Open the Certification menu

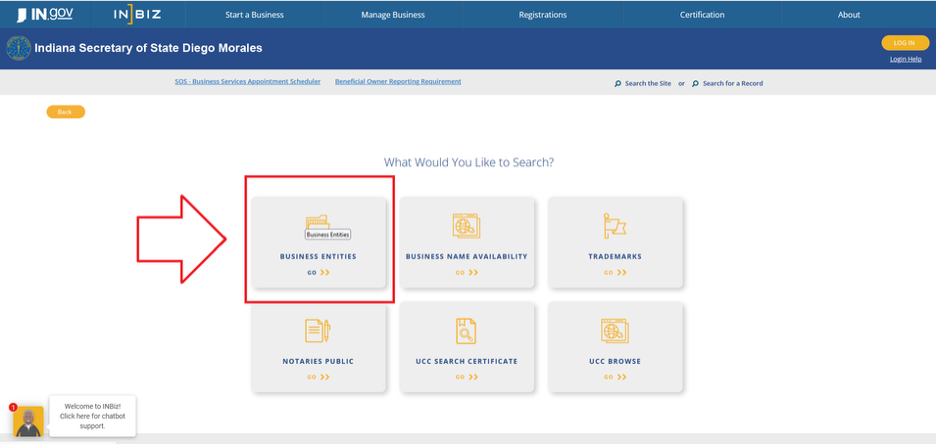702,15
